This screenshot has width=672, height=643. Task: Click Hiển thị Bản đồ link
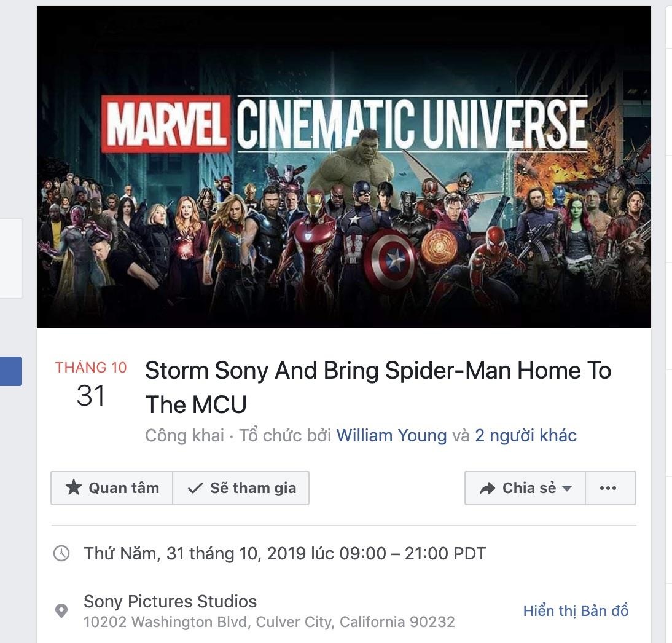pyautogui.click(x=576, y=610)
